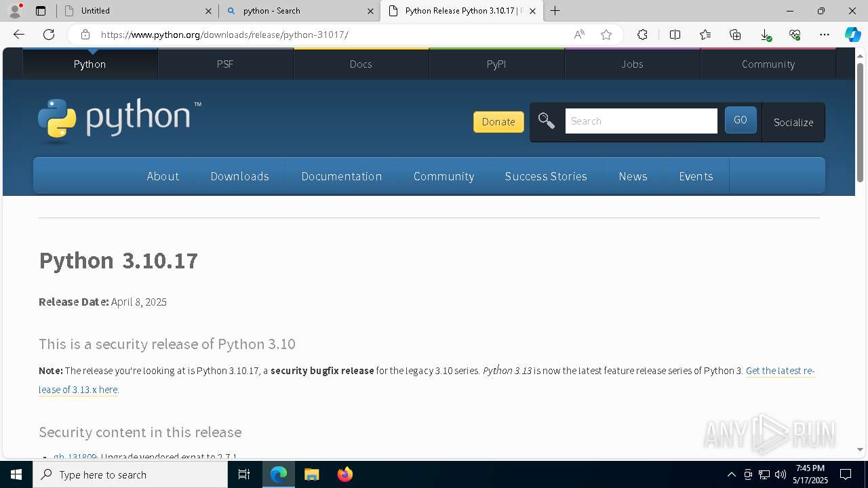This screenshot has width=868, height=488.
Task: Click the Windows taskbar search box
Action: [x=130, y=474]
